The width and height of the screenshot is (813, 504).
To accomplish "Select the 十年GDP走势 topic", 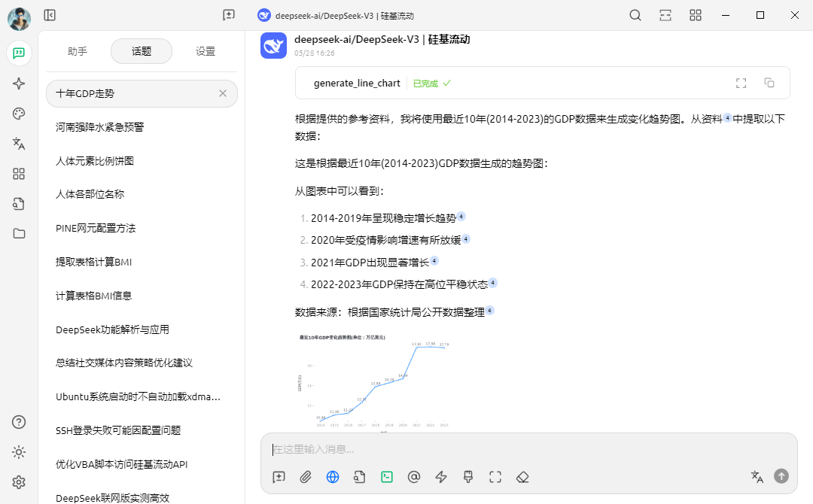I will pos(142,94).
